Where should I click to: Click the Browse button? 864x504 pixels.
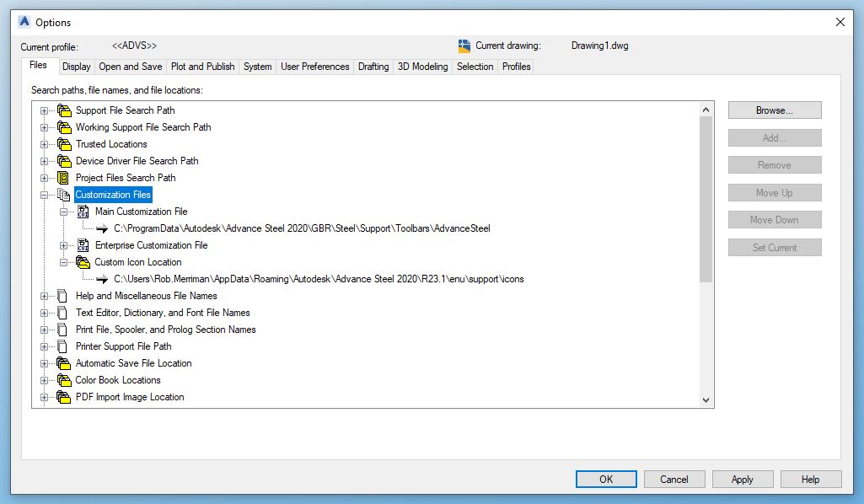click(x=774, y=110)
